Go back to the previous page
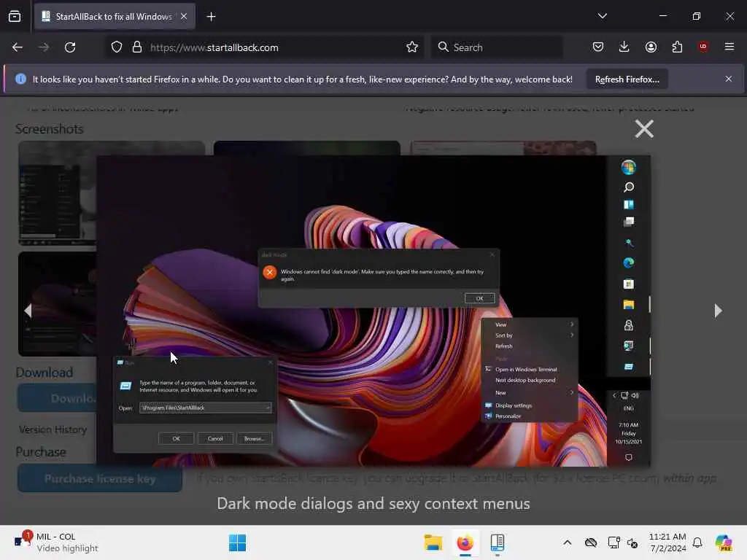The height and width of the screenshot is (560, 747). [x=18, y=47]
